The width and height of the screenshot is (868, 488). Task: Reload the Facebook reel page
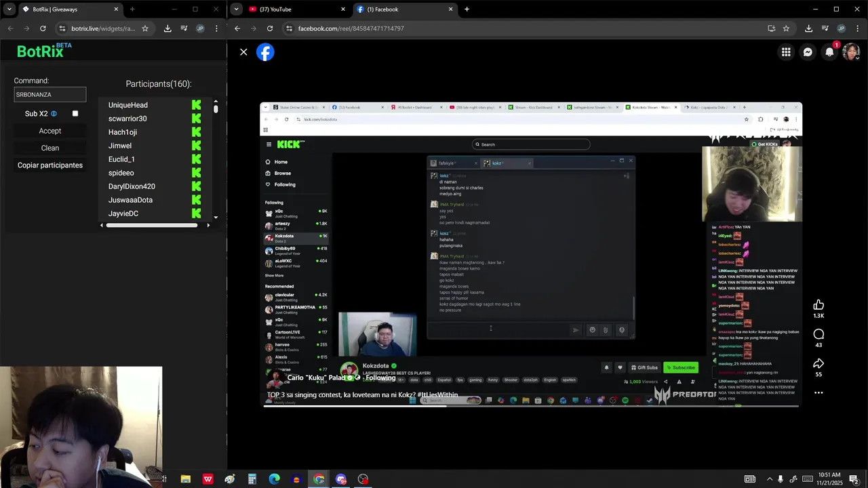270,28
